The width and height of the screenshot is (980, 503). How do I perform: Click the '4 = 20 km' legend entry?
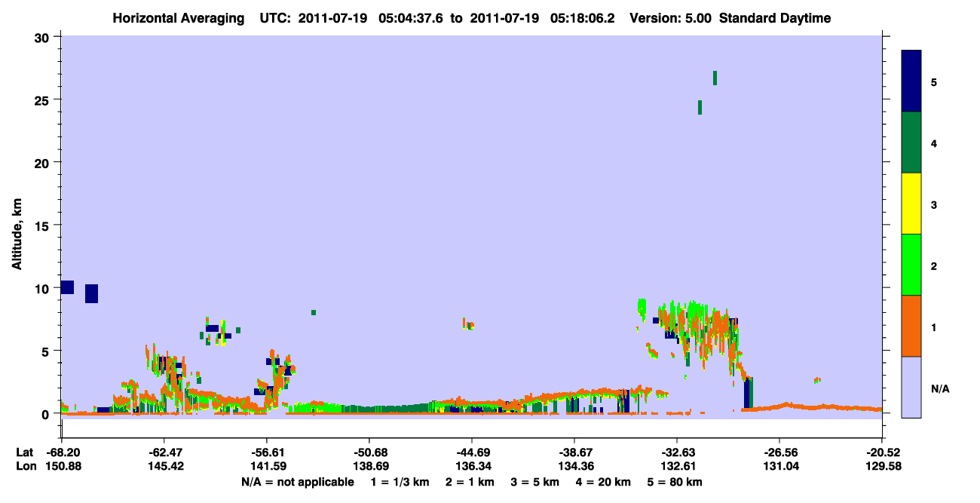click(x=602, y=482)
